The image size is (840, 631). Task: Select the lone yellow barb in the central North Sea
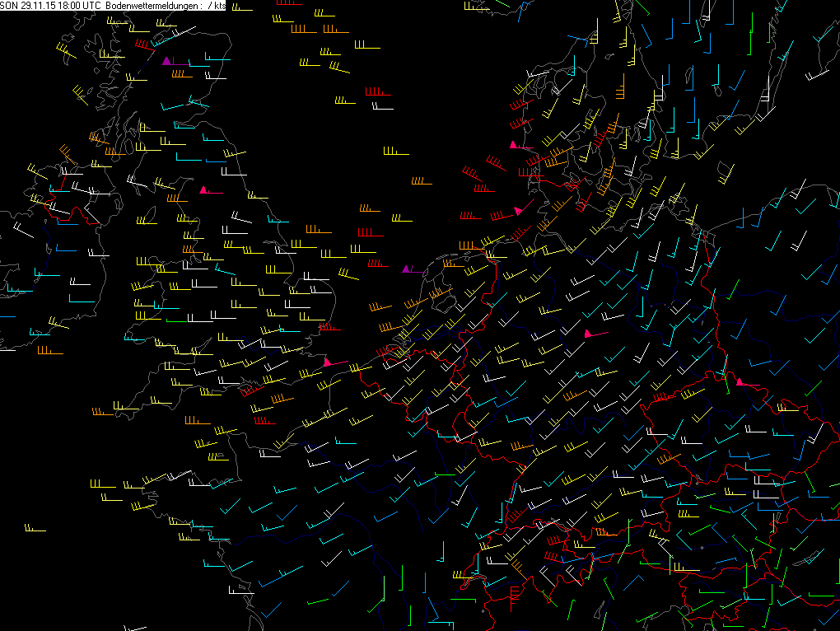395,152
